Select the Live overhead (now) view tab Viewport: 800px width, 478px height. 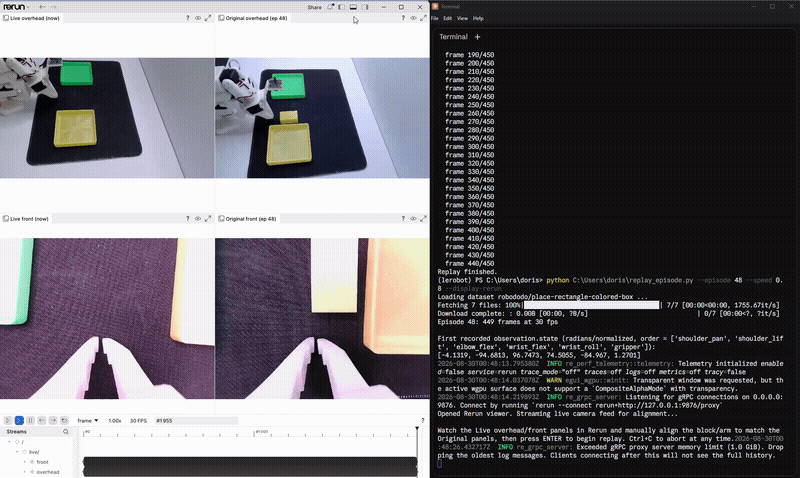[x=32, y=18]
